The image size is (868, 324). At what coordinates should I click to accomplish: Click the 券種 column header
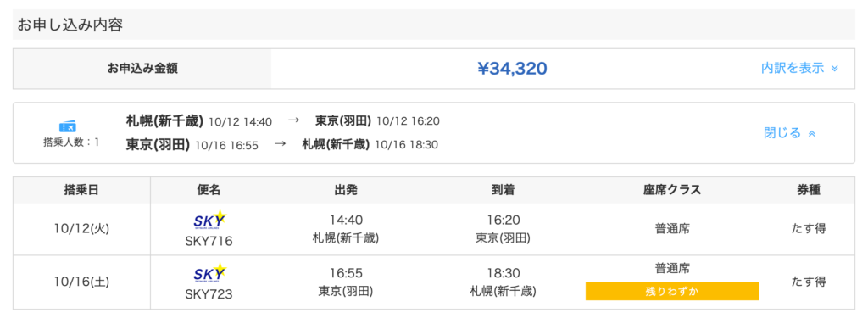pyautogui.click(x=808, y=190)
